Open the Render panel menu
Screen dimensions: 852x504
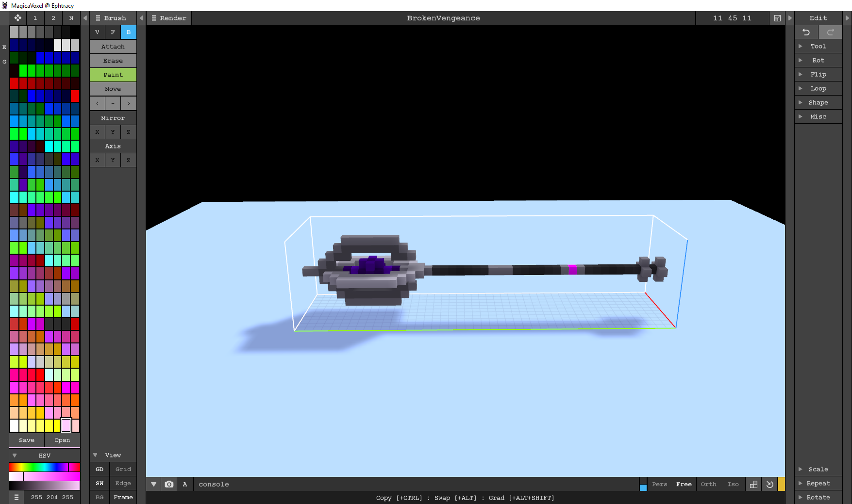click(169, 18)
